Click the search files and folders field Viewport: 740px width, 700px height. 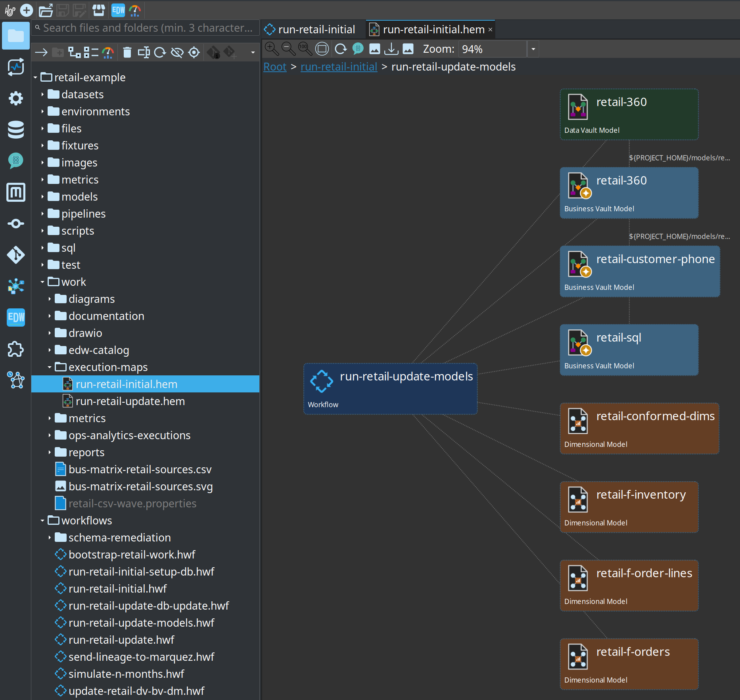click(x=146, y=28)
